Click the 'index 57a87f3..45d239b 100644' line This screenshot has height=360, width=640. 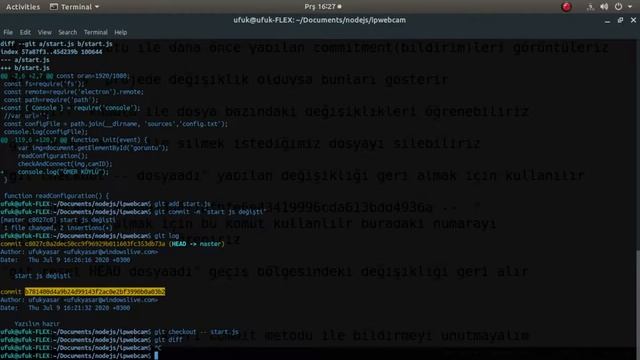click(51, 52)
